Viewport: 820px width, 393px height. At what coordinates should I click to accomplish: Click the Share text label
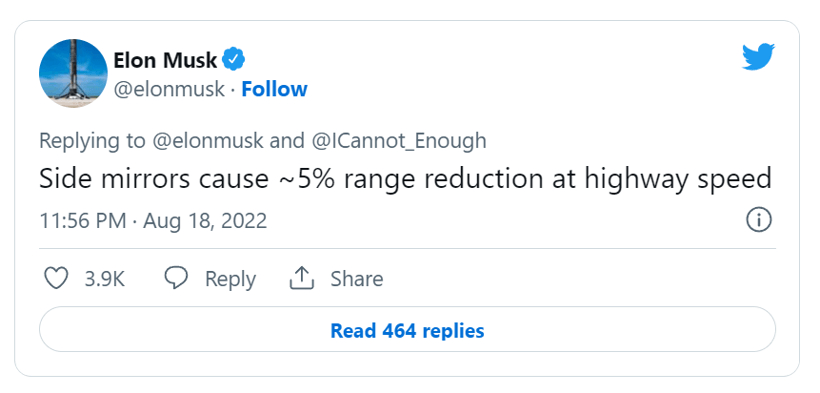357,279
